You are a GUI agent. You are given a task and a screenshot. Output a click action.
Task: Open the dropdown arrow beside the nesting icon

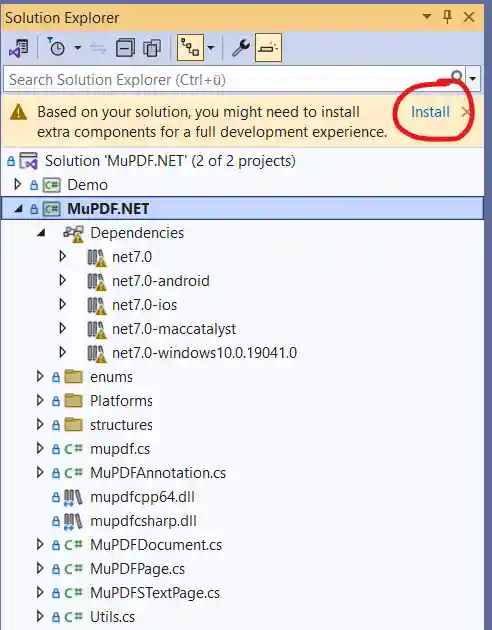210,48
